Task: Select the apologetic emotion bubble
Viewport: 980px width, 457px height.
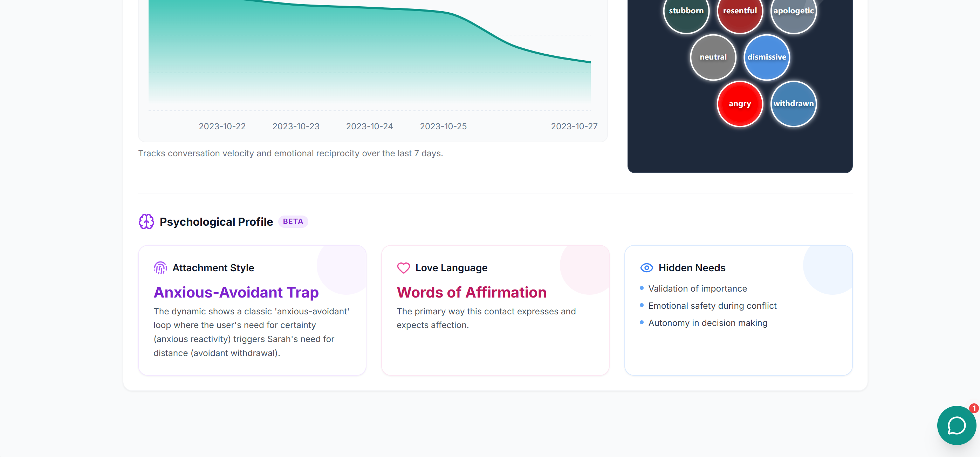Action: pos(793,12)
